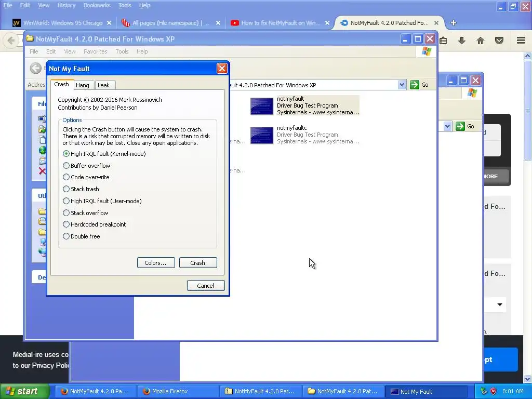Screen dimensions: 532x399
Task: Click the browser page vertical scrollbar
Action: [x=528, y=110]
